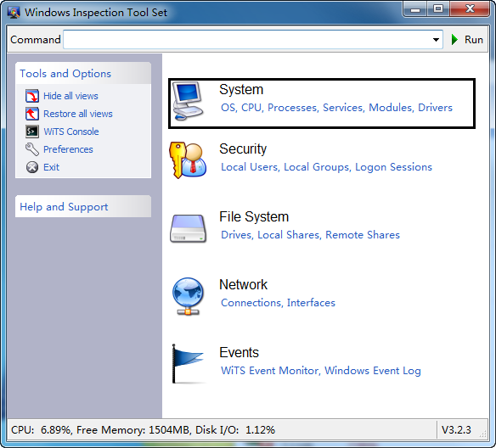Collapse the Tools and Options panel header
This screenshot has height=448, width=496.
pos(83,73)
